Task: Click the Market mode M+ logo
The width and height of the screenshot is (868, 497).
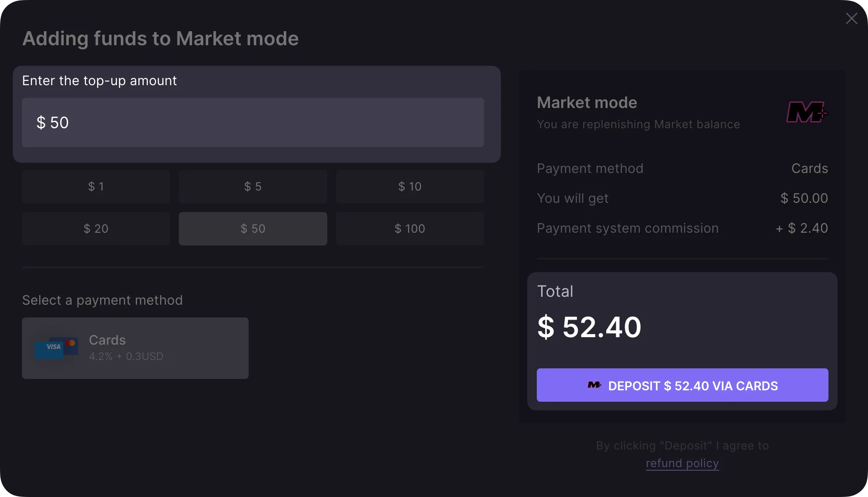Action: click(x=807, y=112)
